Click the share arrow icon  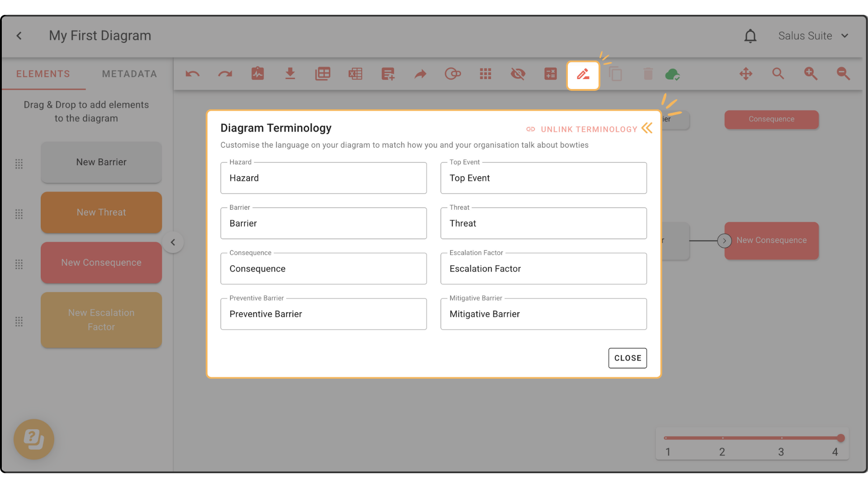tap(420, 74)
